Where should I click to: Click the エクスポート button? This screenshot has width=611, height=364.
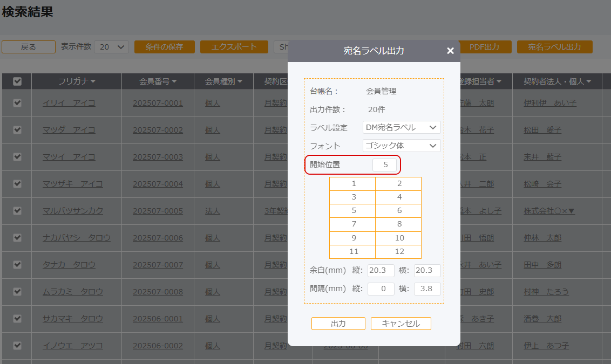tap(234, 47)
